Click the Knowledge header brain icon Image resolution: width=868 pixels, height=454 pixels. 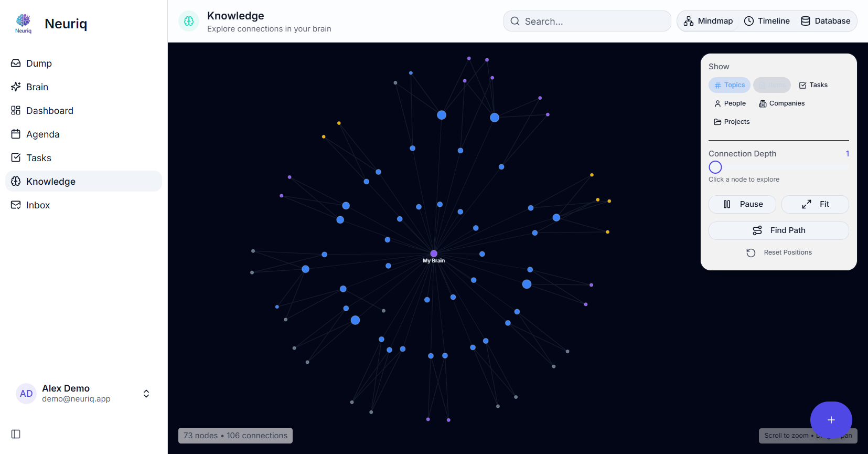coord(189,21)
